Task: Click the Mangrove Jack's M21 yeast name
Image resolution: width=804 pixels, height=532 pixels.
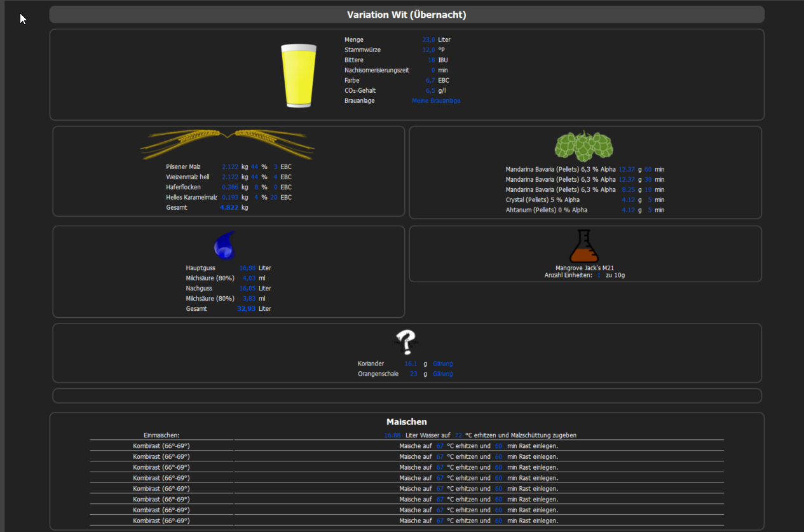Action: pyautogui.click(x=585, y=268)
